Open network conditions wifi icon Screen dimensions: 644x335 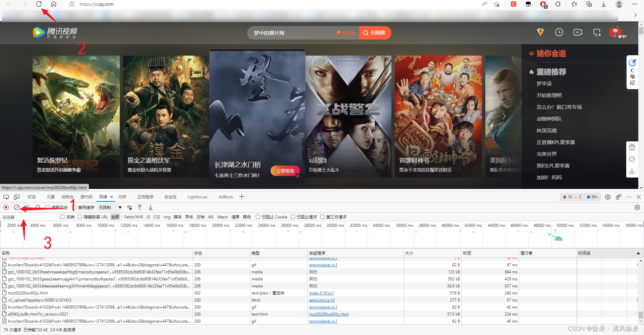click(129, 207)
